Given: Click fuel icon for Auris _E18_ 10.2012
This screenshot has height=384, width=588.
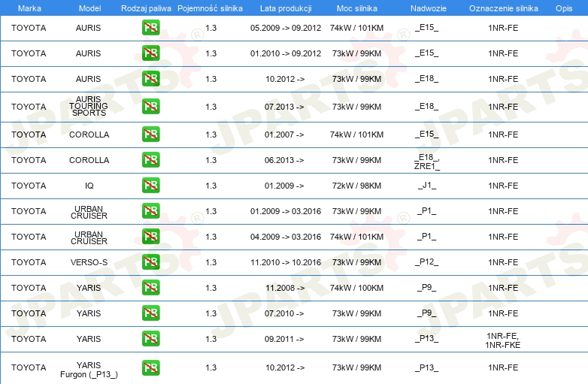Looking at the screenshot, I should coord(150,79).
